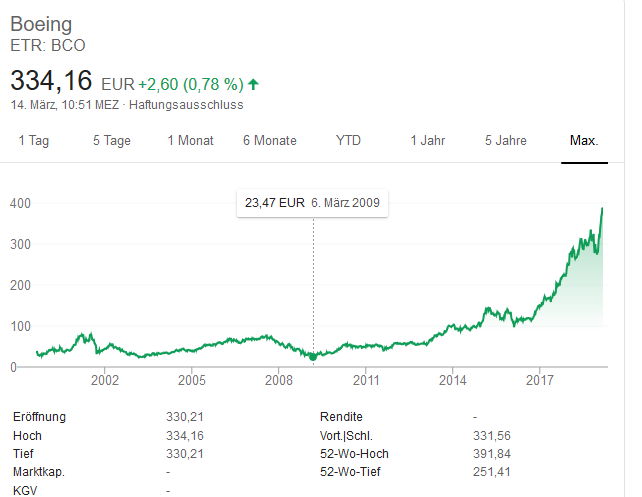
Task: Select the 5 Tage time range
Action: coord(111,140)
